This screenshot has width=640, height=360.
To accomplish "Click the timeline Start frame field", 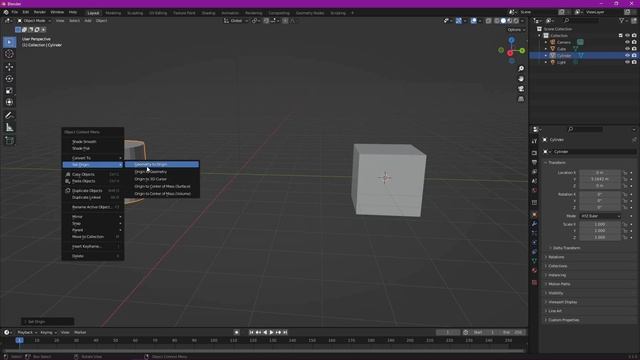I will pos(484,332).
